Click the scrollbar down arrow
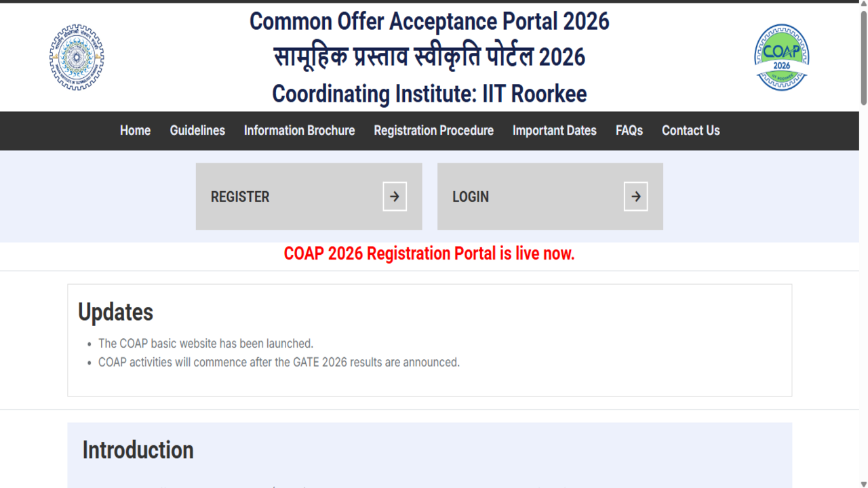Image resolution: width=868 pixels, height=488 pixels. [x=863, y=483]
